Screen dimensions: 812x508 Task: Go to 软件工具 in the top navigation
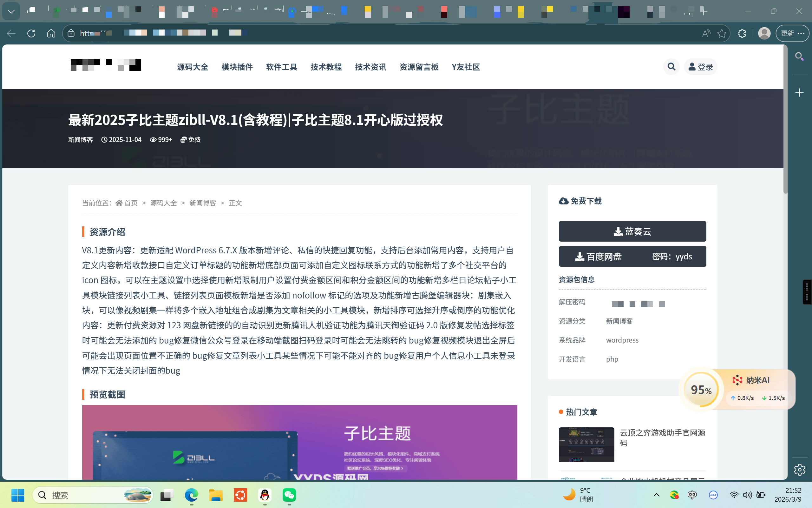(282, 67)
